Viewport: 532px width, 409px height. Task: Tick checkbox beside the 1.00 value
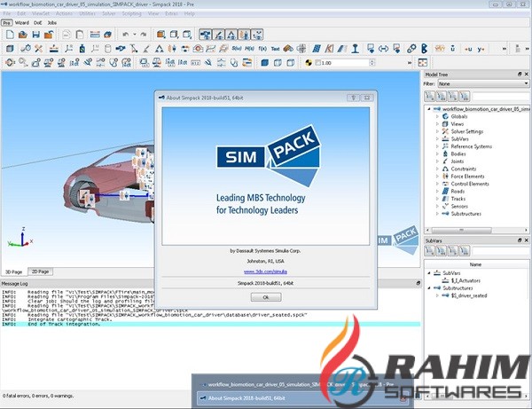click(318, 63)
